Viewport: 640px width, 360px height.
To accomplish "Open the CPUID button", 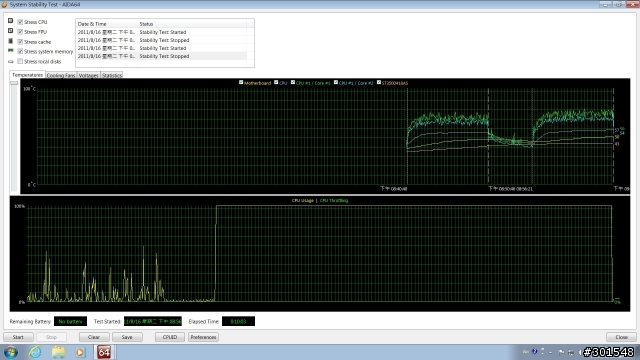I will [x=170, y=337].
